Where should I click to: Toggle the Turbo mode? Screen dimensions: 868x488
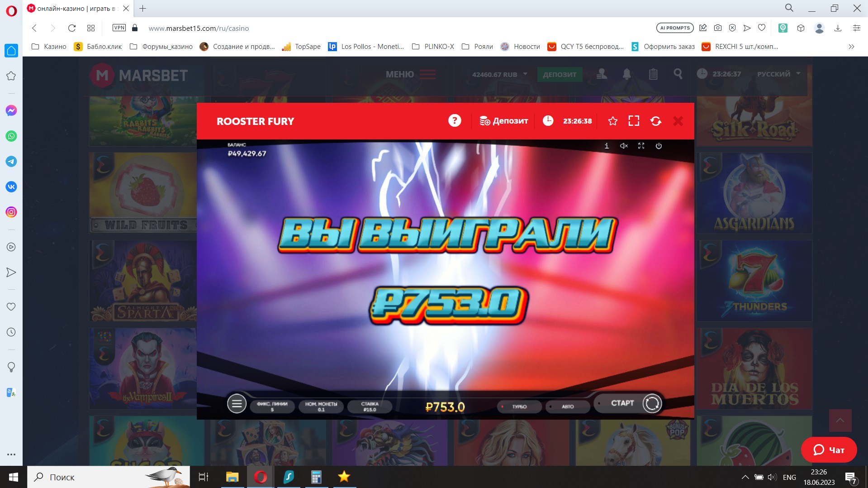[519, 407]
